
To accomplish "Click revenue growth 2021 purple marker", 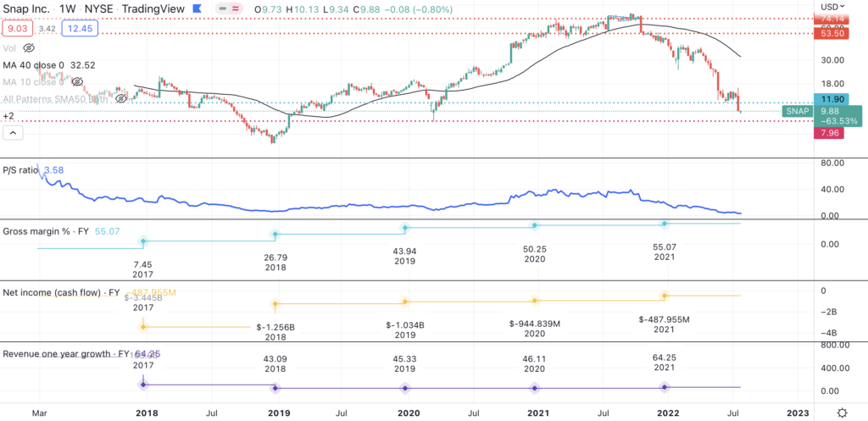I will pos(665,387).
